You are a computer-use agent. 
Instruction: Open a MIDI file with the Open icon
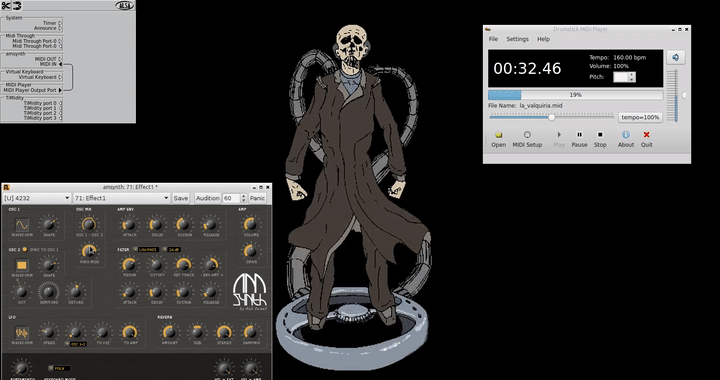(498, 139)
